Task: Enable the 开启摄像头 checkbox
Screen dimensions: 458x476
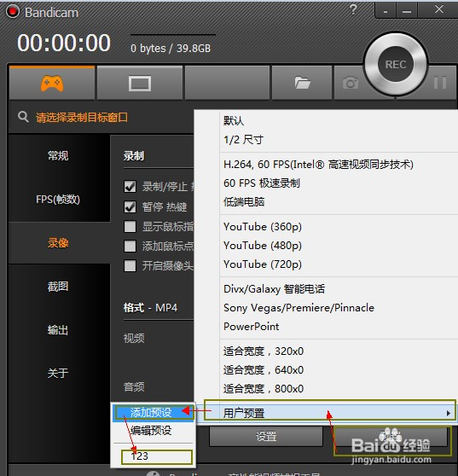Action: pos(130,265)
